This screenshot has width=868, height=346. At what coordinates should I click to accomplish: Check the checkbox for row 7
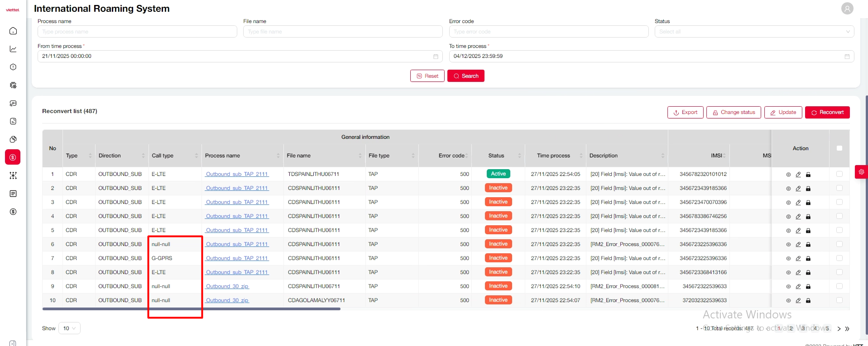839,258
